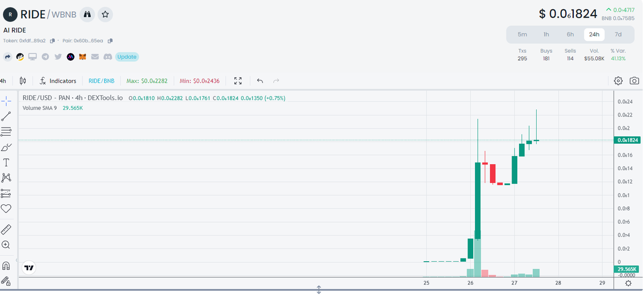Select the brush drawing tool
The width and height of the screenshot is (644, 295).
coord(6,147)
